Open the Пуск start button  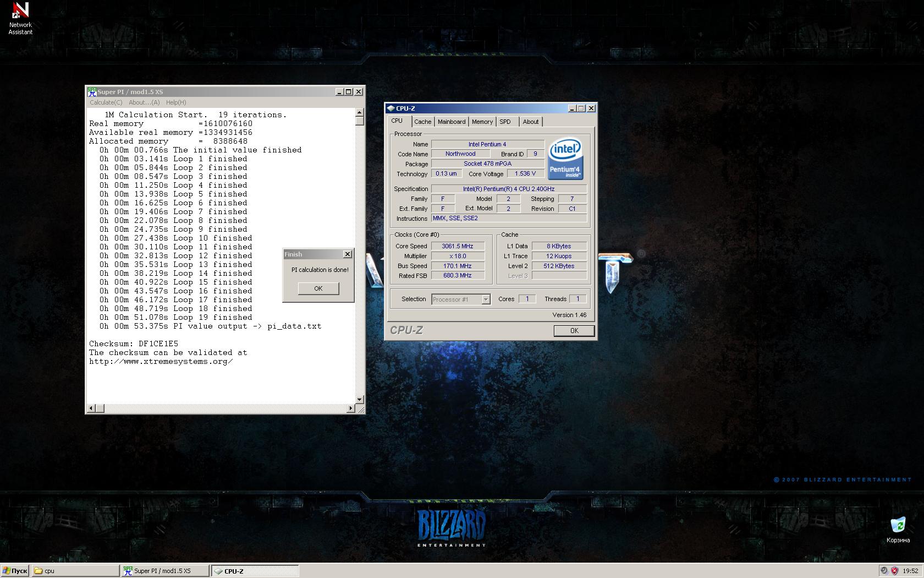(x=15, y=571)
